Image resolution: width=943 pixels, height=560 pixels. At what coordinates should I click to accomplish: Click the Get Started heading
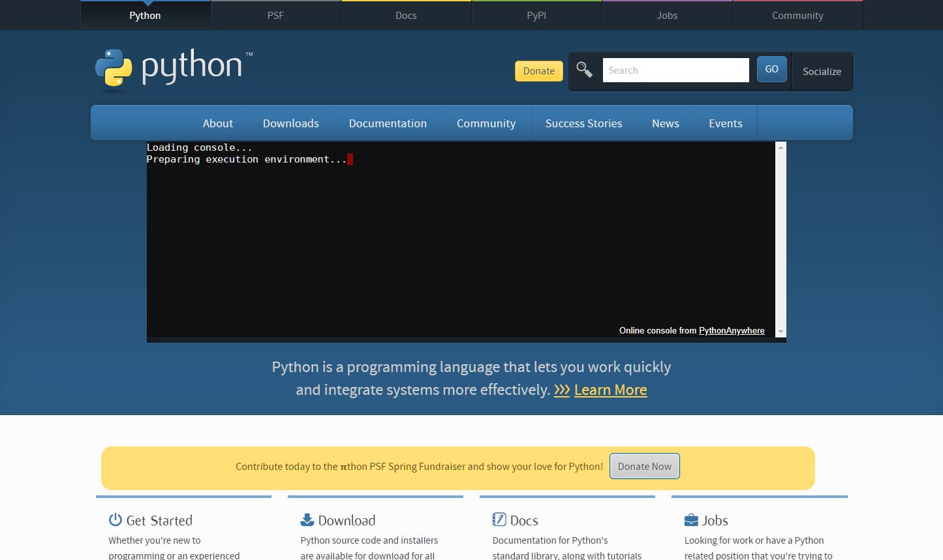[159, 520]
